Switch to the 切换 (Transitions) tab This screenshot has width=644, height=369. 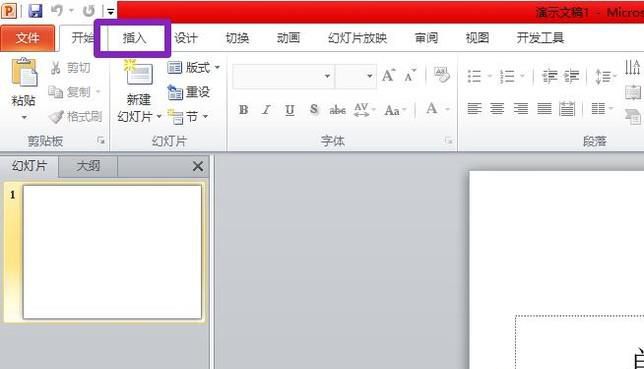click(x=237, y=38)
